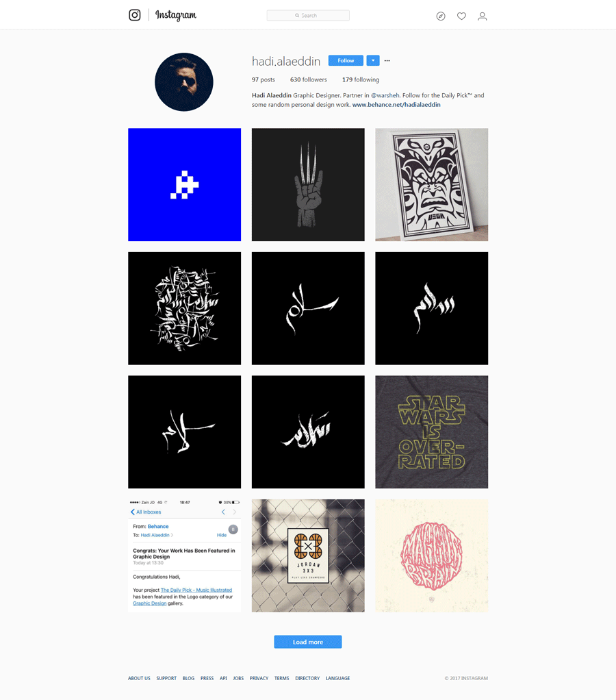Open the 179 following list
616x700 pixels.
click(361, 79)
